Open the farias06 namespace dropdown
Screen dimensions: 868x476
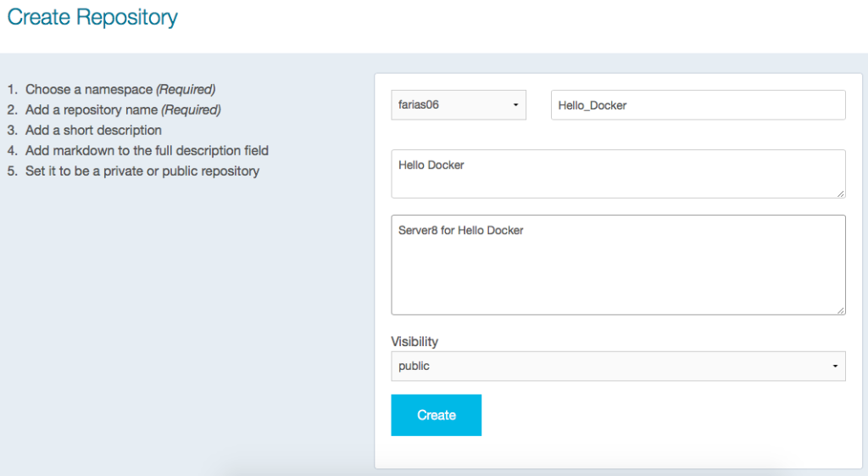[458, 105]
